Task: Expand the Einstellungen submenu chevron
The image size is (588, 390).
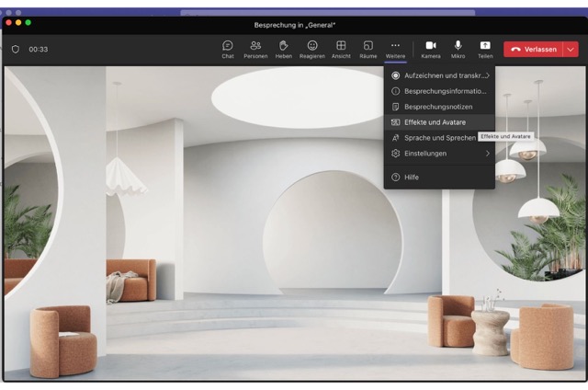Action: coord(488,154)
